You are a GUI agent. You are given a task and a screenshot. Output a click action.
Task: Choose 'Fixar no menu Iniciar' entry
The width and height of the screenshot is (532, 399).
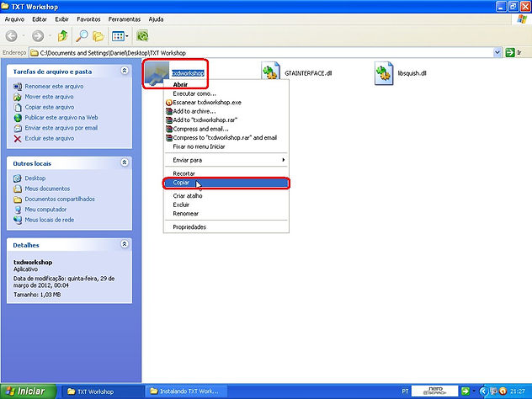pos(226,146)
